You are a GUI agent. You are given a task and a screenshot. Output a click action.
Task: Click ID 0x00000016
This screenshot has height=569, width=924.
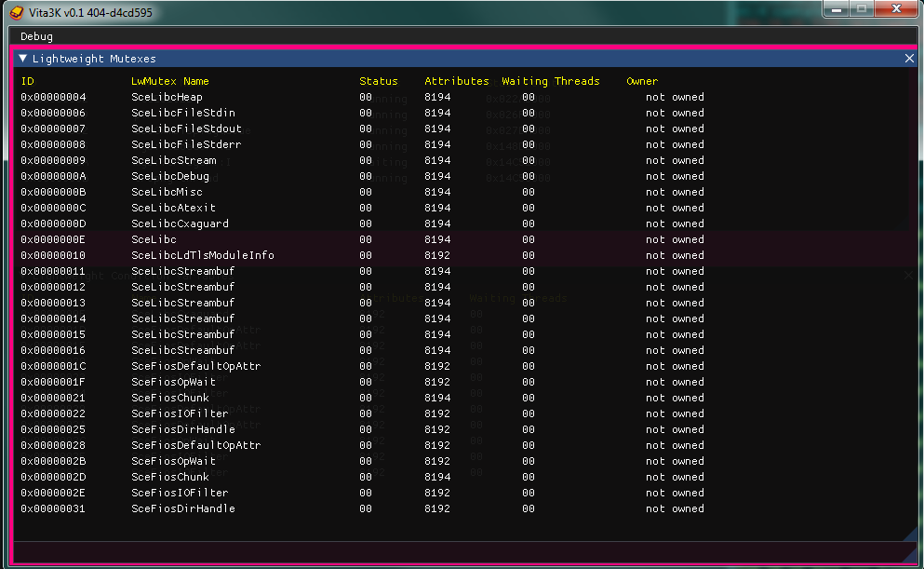click(53, 351)
